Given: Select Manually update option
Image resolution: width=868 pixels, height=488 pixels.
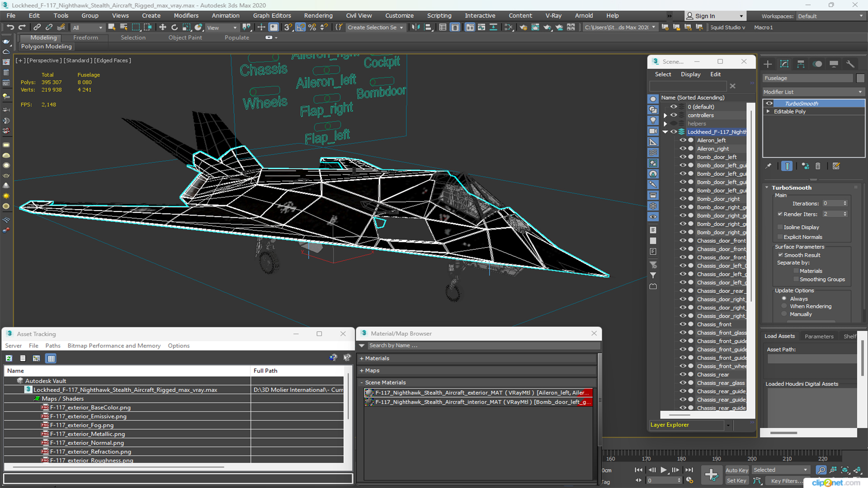Looking at the screenshot, I should point(784,314).
